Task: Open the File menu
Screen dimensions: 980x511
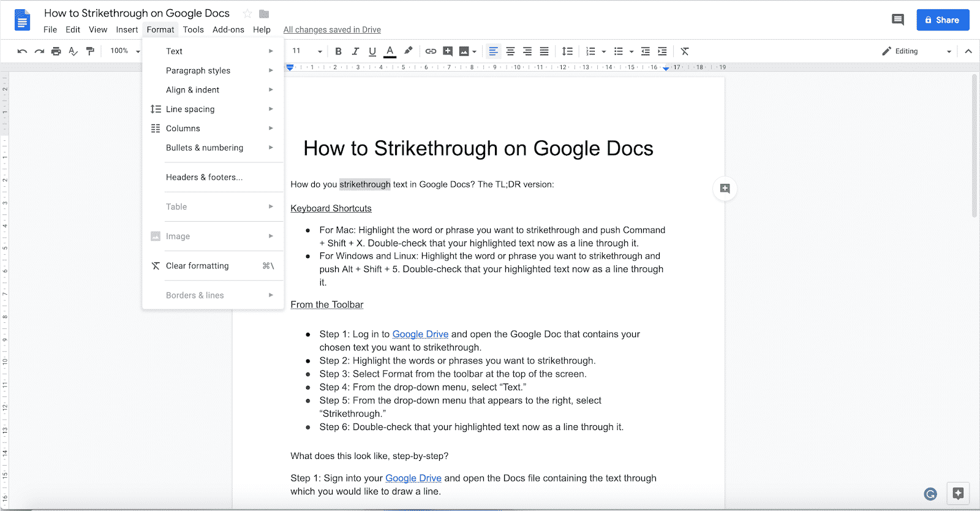Action: pos(50,29)
